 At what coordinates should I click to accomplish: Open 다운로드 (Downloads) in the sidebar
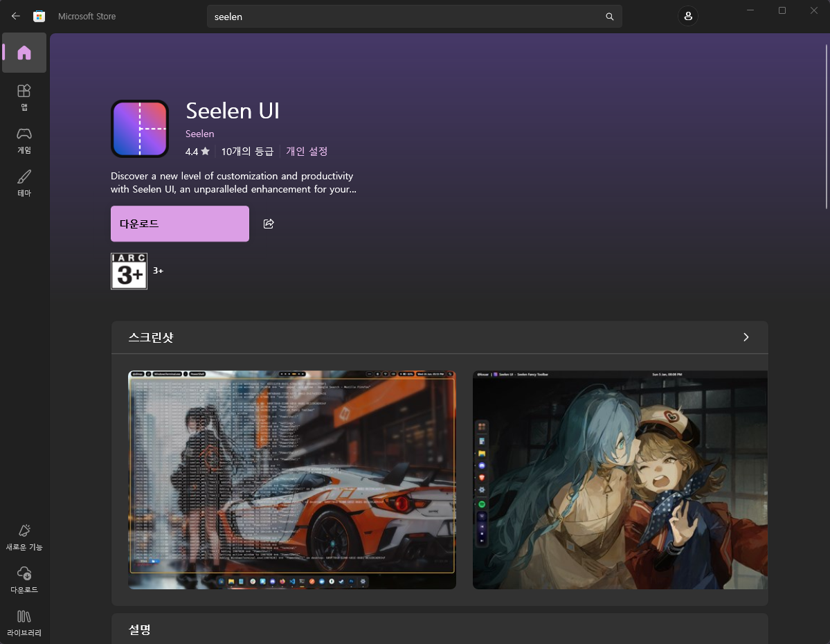24,580
